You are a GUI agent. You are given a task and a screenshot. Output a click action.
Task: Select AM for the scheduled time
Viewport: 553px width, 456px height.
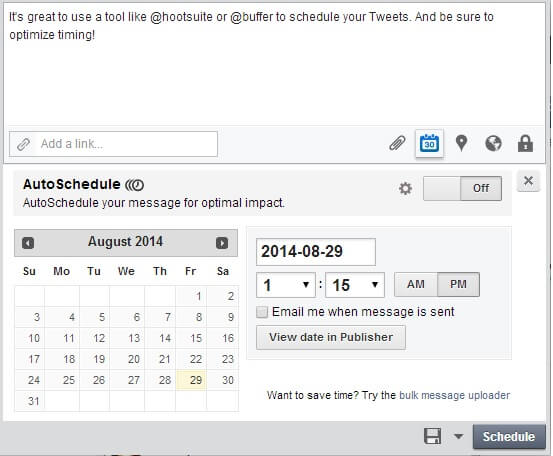(x=416, y=284)
